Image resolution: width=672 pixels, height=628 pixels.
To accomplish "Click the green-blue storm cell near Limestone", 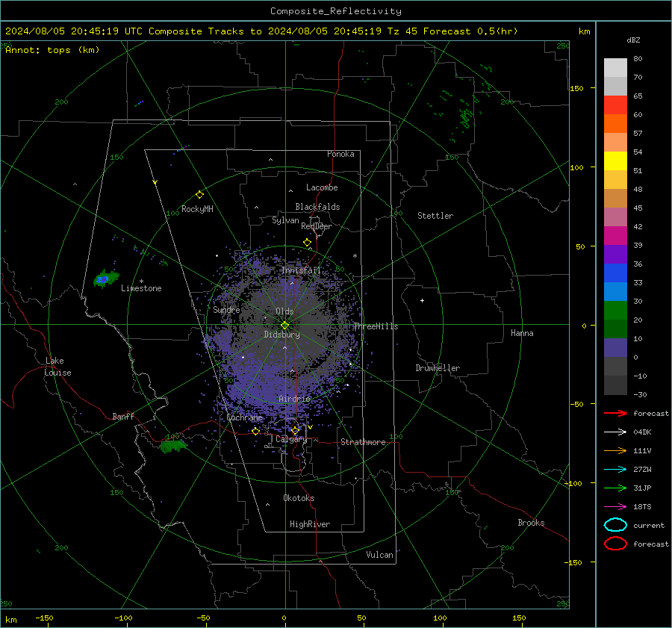I will tap(105, 279).
